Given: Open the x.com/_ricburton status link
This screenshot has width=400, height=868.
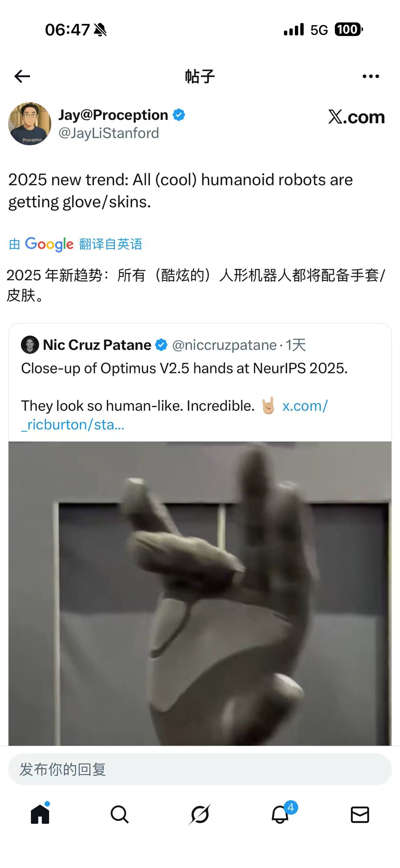Looking at the screenshot, I should tap(174, 415).
